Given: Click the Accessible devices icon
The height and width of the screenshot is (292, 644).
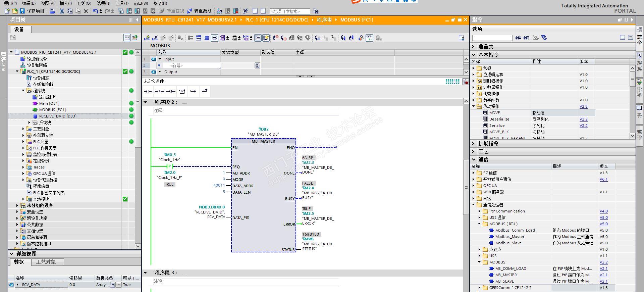Looking at the screenshot, I should 219,11.
